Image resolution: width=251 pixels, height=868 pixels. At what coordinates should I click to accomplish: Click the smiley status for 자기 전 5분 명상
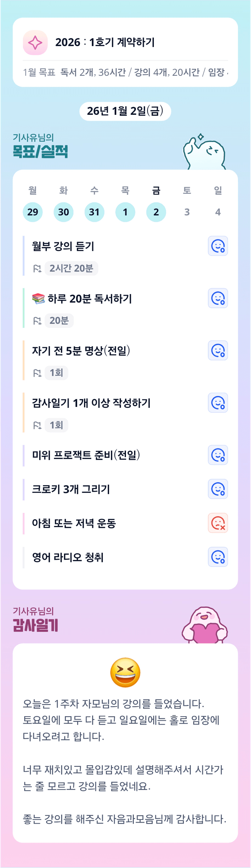tap(218, 351)
